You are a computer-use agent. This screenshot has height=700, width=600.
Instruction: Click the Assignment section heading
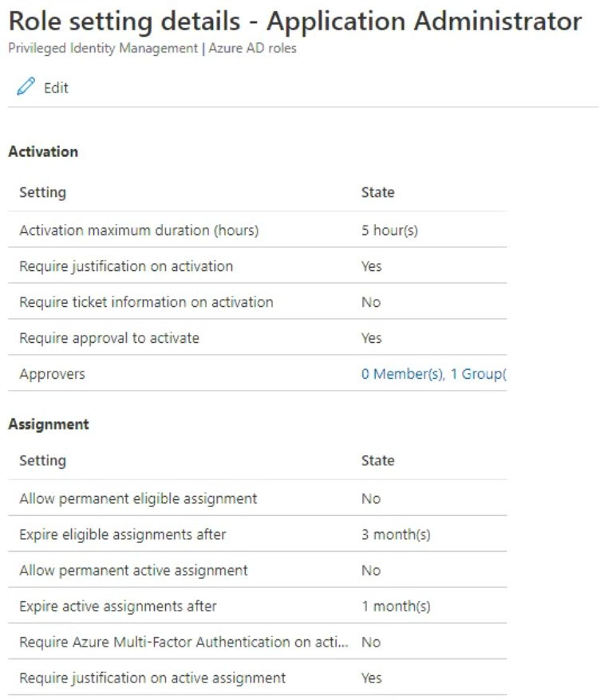coord(49,424)
